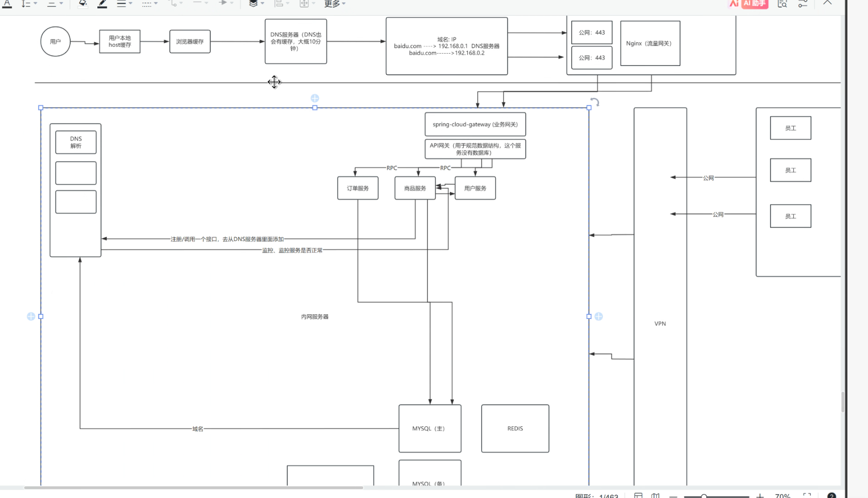Click the top plus connection point

tap(315, 98)
